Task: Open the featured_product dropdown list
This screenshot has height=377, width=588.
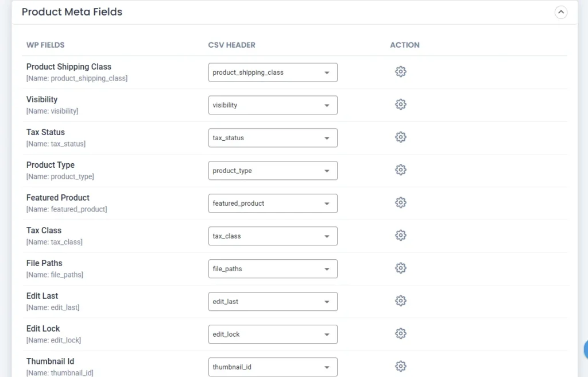Action: (273, 203)
